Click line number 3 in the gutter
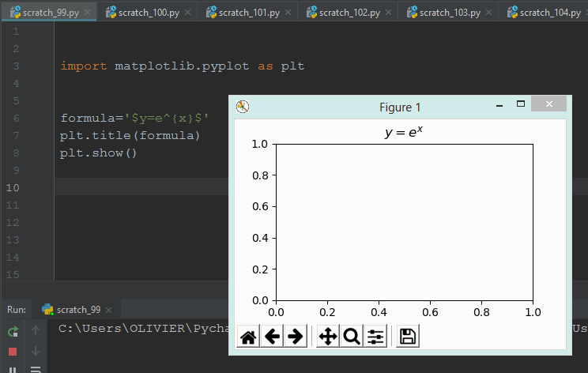The image size is (588, 373). pyautogui.click(x=16, y=66)
